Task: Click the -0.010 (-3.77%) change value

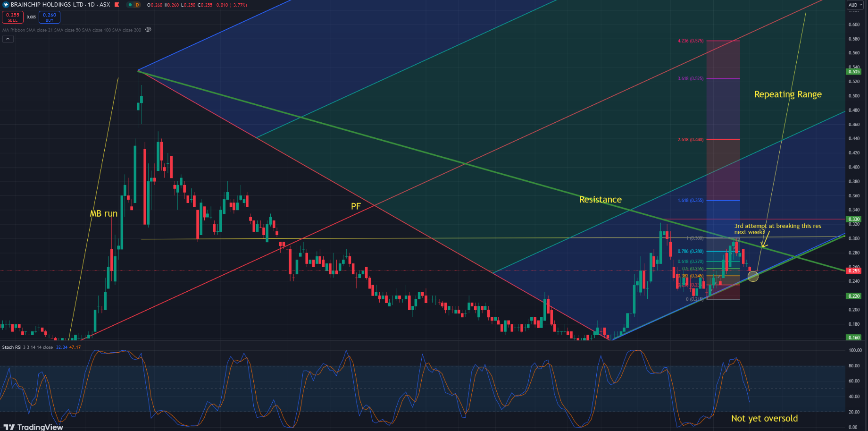Action: (x=231, y=5)
